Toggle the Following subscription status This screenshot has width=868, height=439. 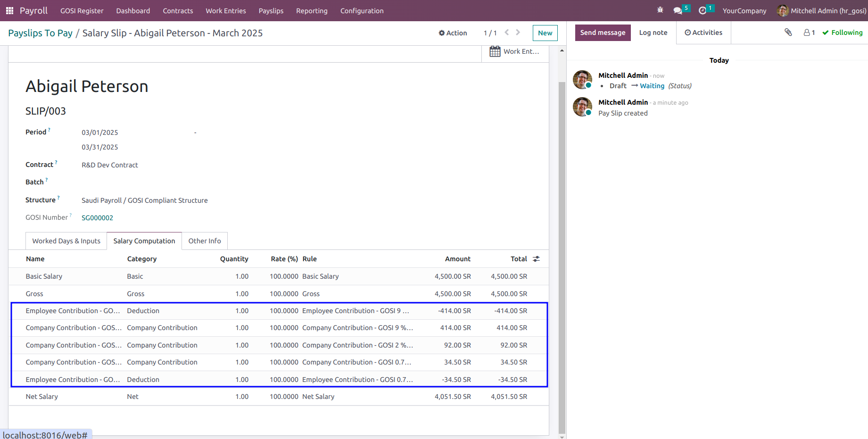843,33
